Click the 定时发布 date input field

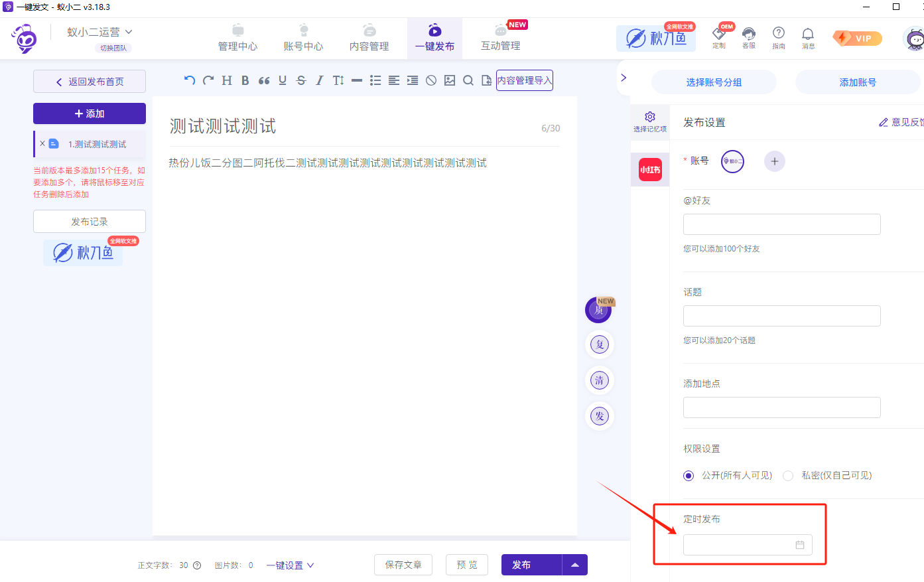tap(747, 545)
